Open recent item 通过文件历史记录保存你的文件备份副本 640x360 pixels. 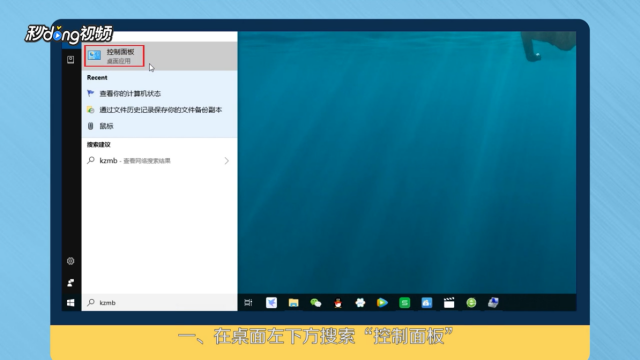(x=160, y=110)
